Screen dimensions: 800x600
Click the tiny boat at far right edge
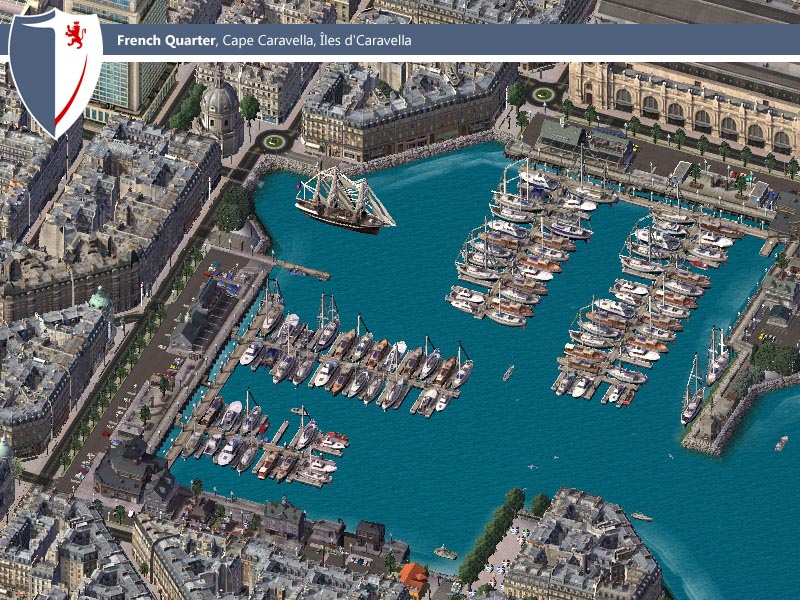[x=781, y=443]
